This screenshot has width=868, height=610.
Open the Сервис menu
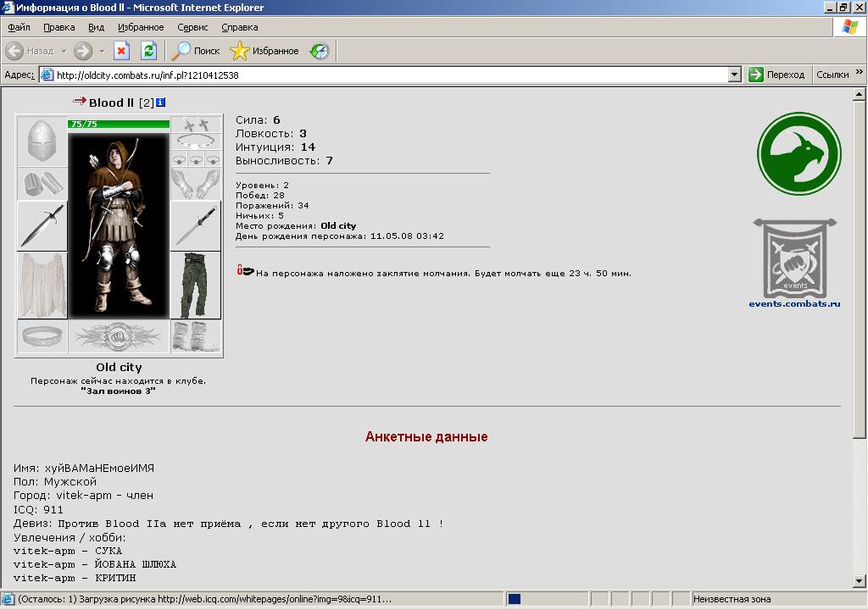[x=192, y=27]
